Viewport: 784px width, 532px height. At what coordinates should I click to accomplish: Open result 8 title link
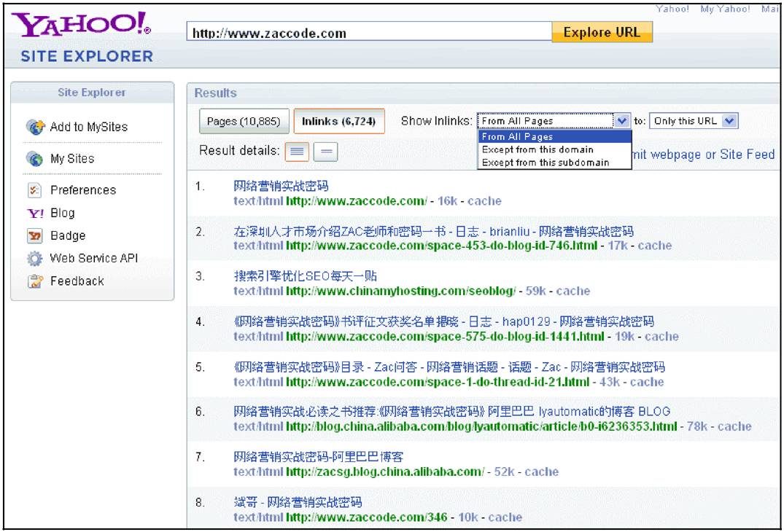[x=298, y=502]
